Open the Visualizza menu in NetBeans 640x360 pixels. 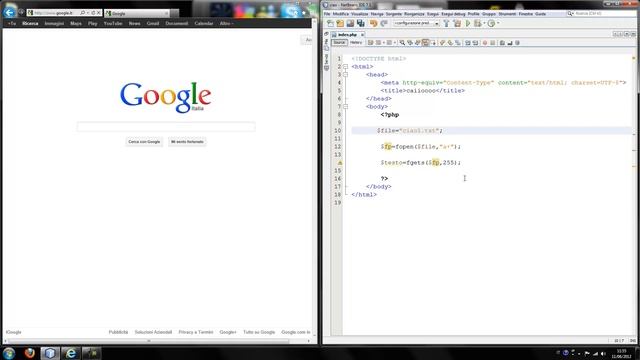click(360, 14)
